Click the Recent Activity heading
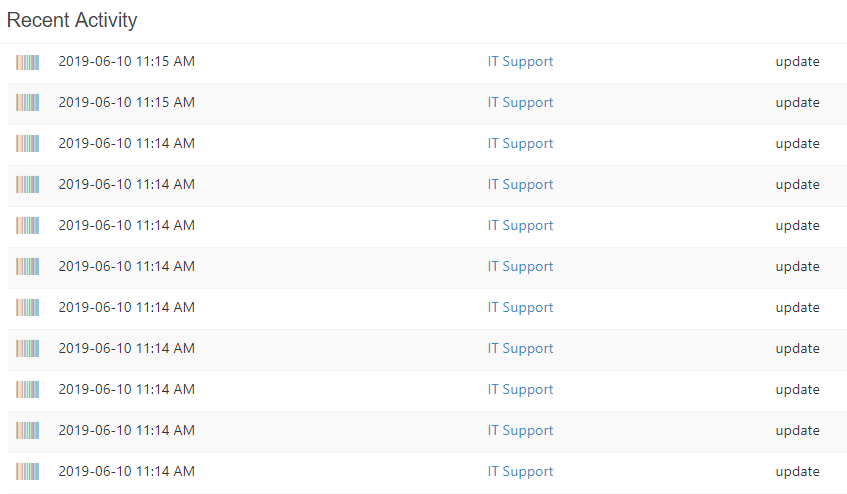Screen dimensions: 847x494 point(72,20)
